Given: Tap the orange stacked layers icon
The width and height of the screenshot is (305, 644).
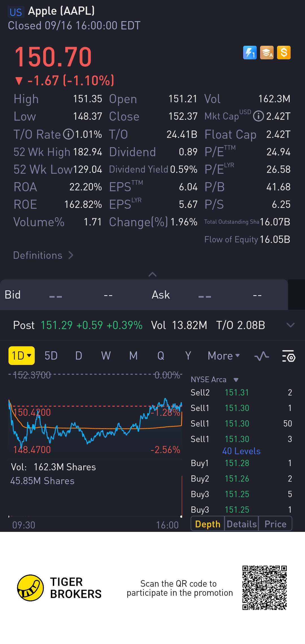Looking at the screenshot, I should point(267,53).
